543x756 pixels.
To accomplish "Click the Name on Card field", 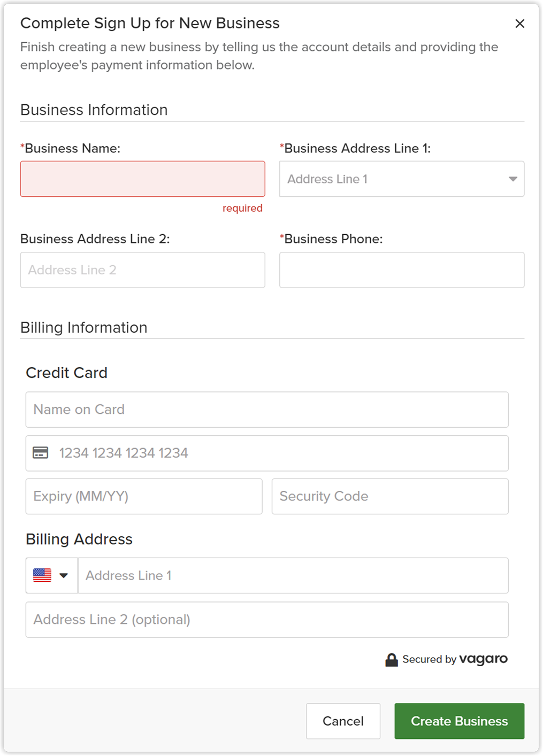I will [x=267, y=410].
